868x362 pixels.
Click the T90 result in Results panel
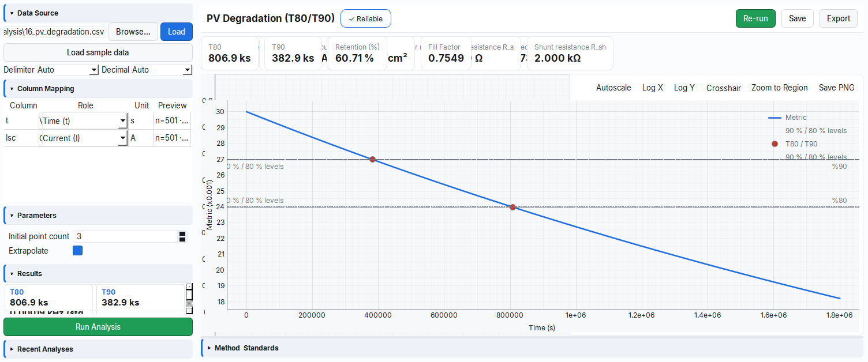[140, 297]
